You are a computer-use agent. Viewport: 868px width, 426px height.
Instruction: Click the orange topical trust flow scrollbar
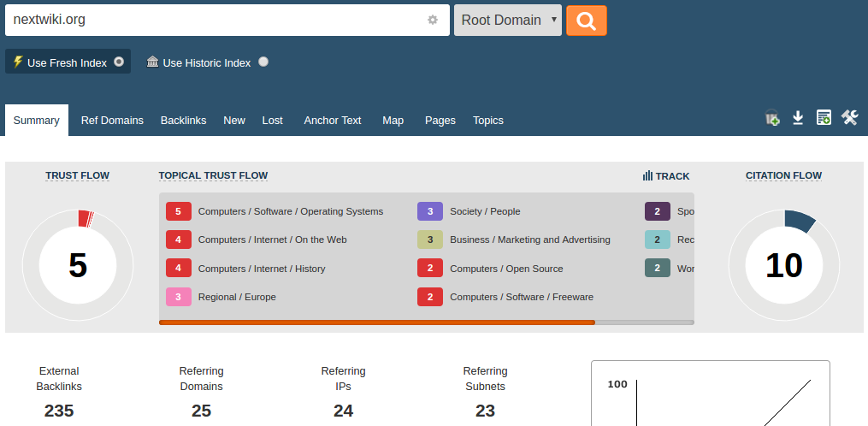pos(376,322)
